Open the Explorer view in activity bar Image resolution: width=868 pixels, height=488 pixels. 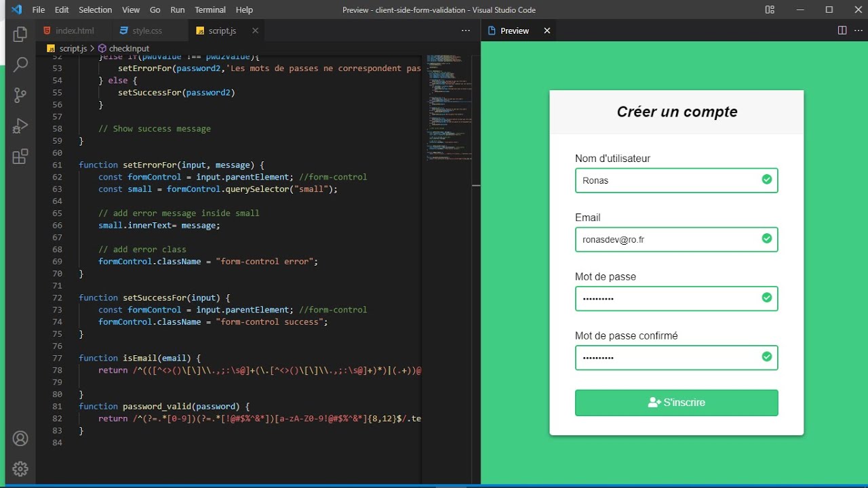[20, 34]
